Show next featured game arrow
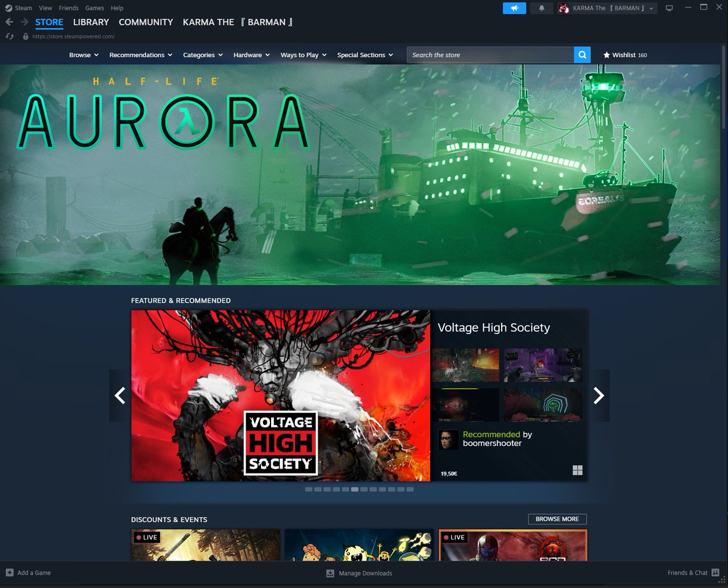Image resolution: width=728 pixels, height=588 pixels. [599, 395]
